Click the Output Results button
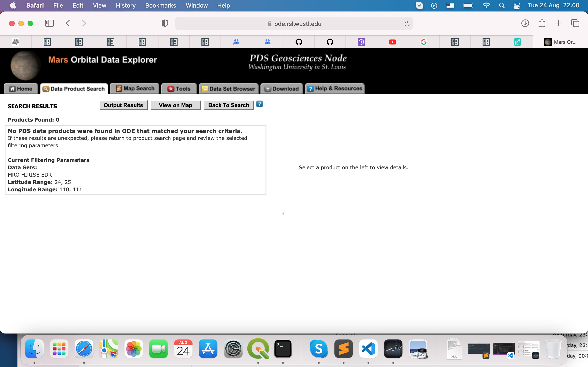588x367 pixels. (123, 105)
